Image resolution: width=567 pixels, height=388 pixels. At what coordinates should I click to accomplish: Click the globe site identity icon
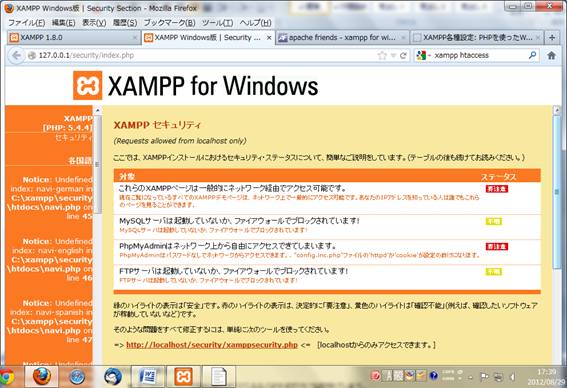coord(32,55)
